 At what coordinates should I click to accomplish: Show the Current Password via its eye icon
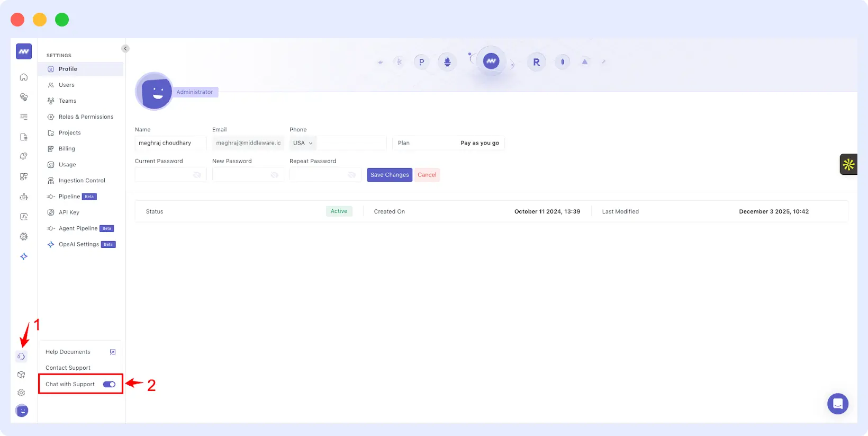[197, 175]
